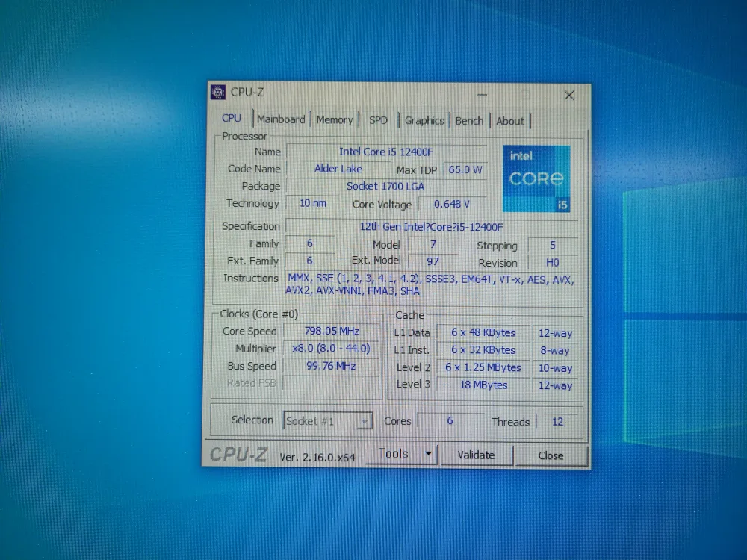Click the Instructions list starting with MMX
Viewport: 747px width, 560px height.
click(431, 284)
